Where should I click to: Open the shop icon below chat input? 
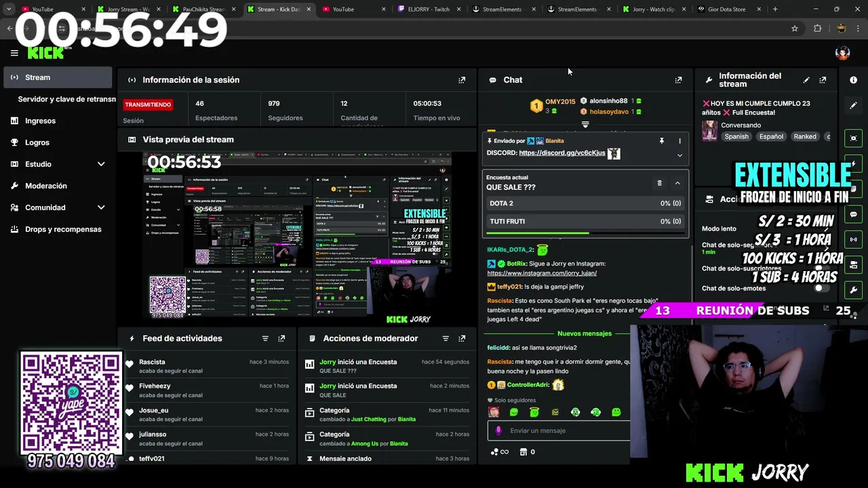click(524, 452)
